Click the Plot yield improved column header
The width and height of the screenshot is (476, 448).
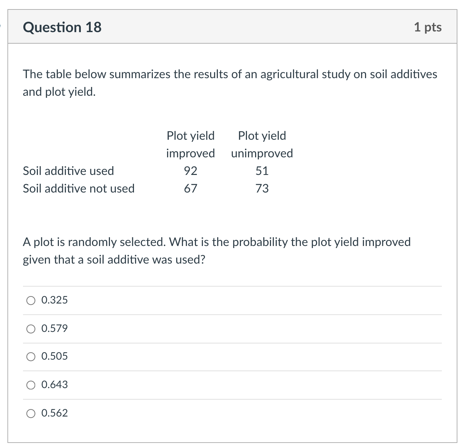pyautogui.click(x=190, y=144)
